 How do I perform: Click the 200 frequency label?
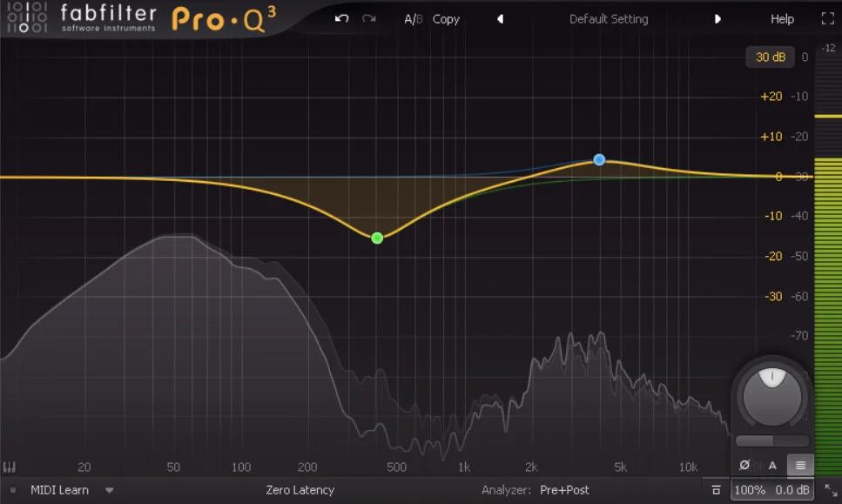307,467
